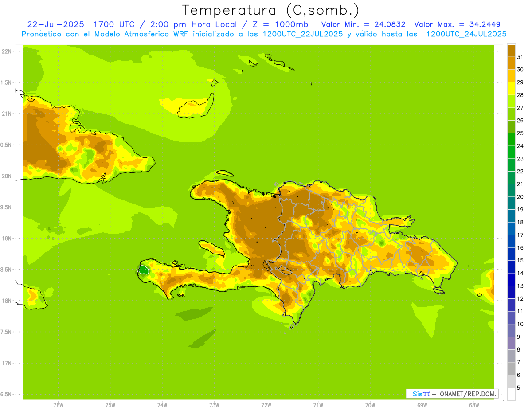Click the "70W" longitude label
This screenshot has height=411, width=532.
coord(370,405)
